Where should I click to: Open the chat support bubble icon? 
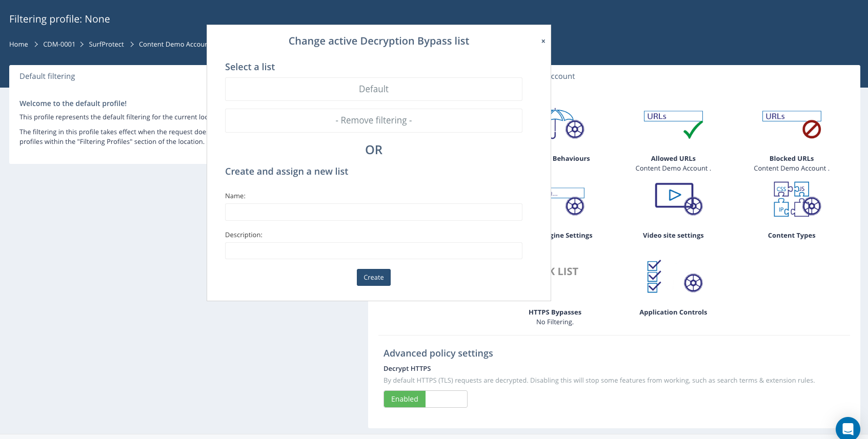point(847,428)
